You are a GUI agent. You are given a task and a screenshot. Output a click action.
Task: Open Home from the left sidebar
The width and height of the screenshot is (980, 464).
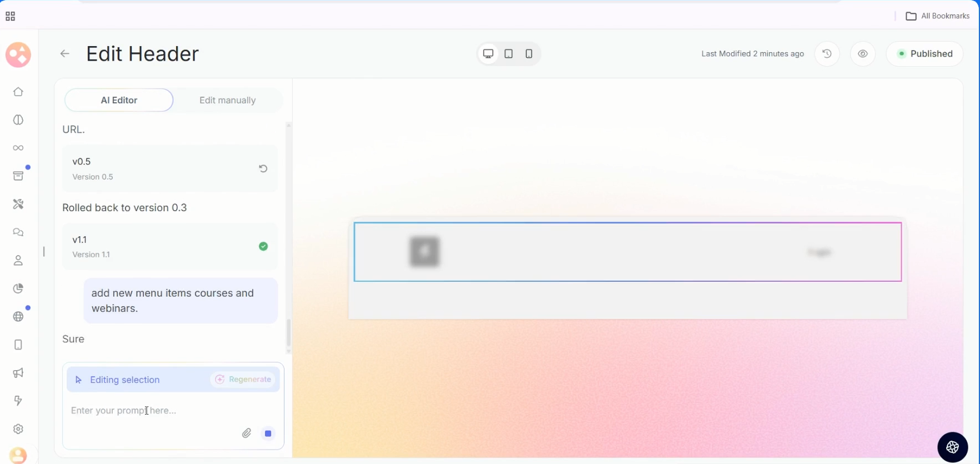click(x=18, y=92)
